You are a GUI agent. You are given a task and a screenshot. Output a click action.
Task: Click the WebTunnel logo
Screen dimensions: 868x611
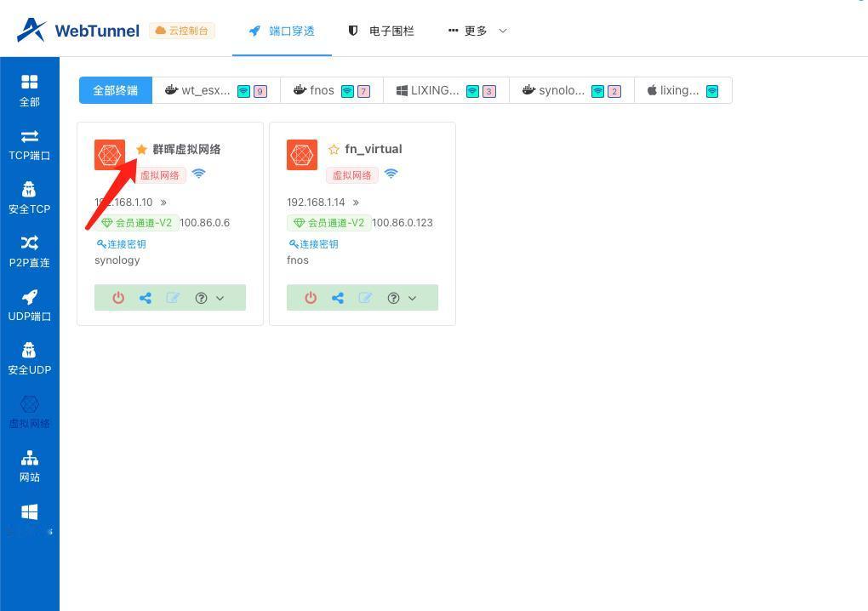coord(78,31)
